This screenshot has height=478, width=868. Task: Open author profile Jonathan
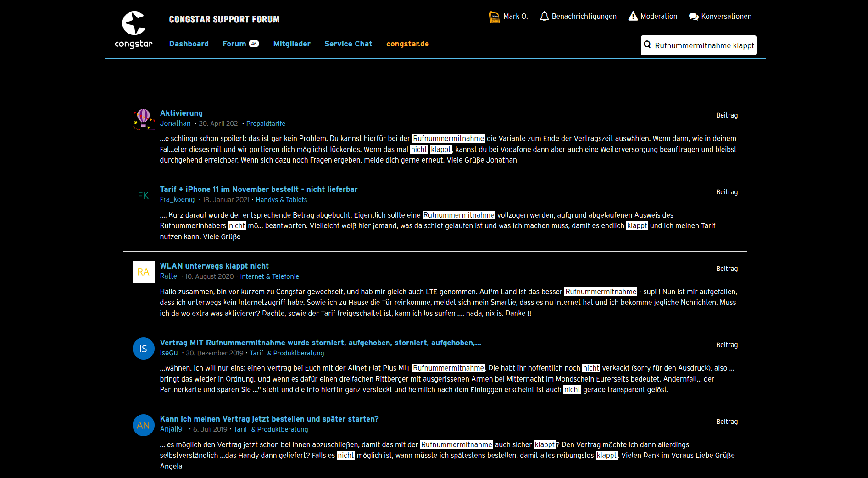pyautogui.click(x=175, y=124)
